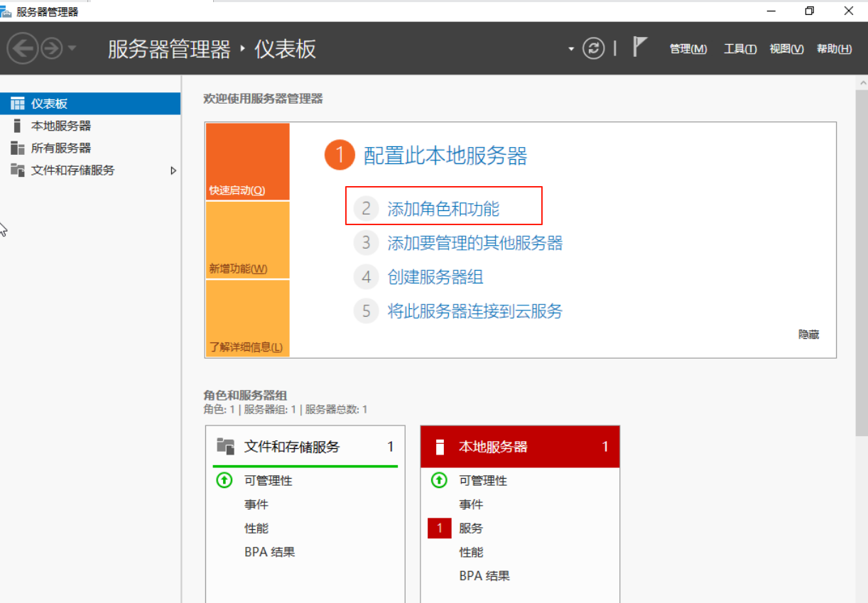Click the 仪表板 grid icon in sidebar

click(x=17, y=104)
